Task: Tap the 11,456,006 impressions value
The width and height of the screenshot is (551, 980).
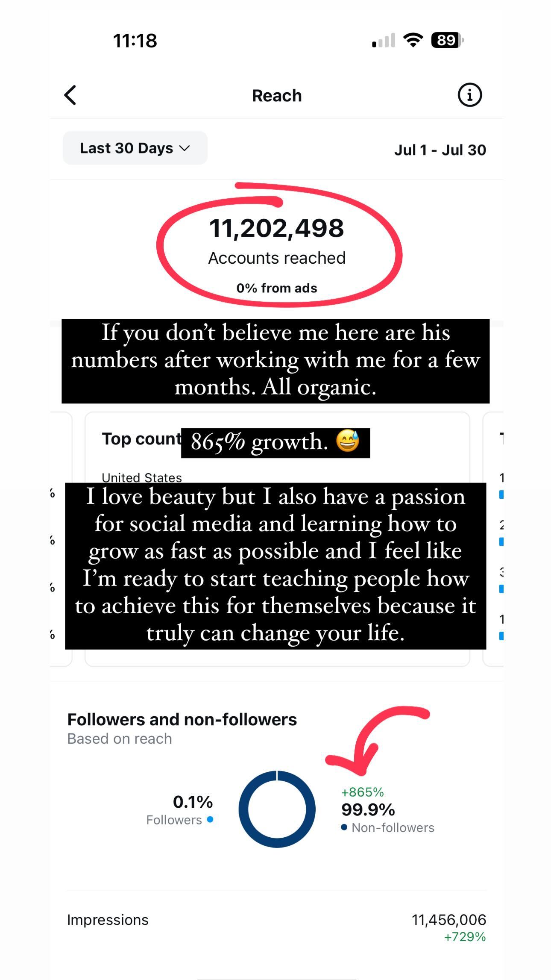Action: tap(449, 920)
